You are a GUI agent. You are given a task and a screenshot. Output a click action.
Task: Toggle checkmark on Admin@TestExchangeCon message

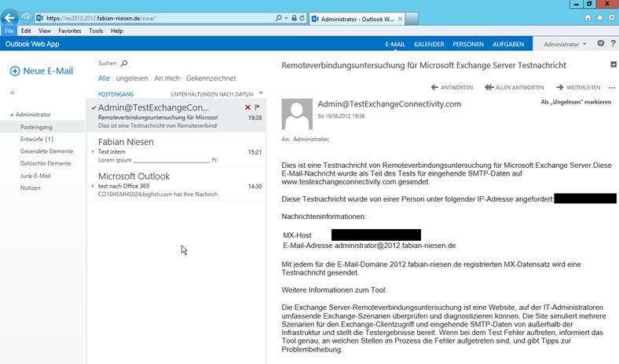click(93, 107)
